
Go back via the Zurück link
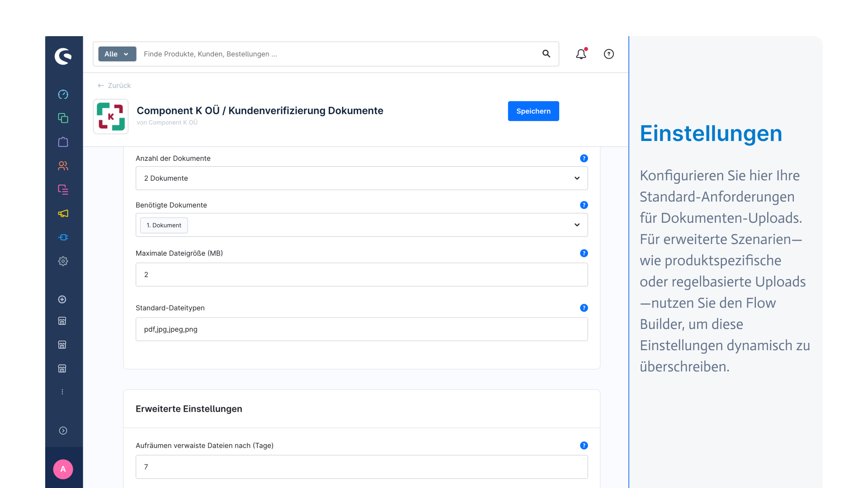point(114,85)
